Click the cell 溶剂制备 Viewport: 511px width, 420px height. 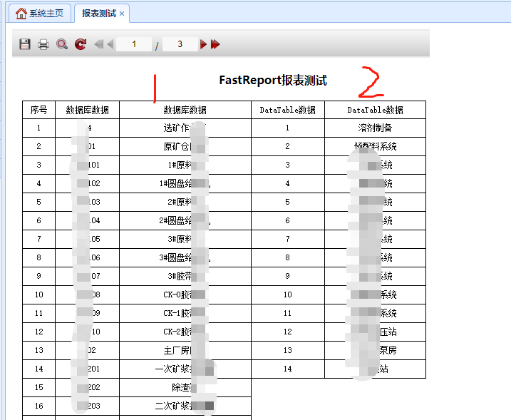[x=375, y=128]
